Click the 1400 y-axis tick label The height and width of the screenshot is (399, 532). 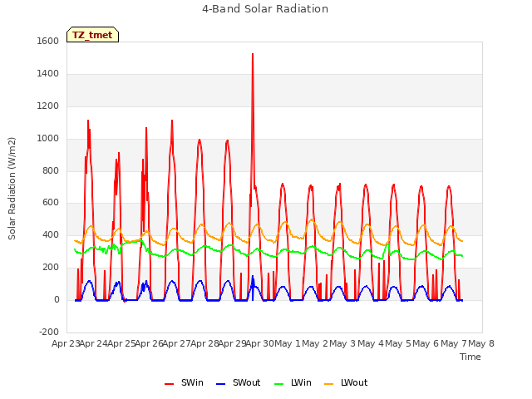tap(48, 73)
